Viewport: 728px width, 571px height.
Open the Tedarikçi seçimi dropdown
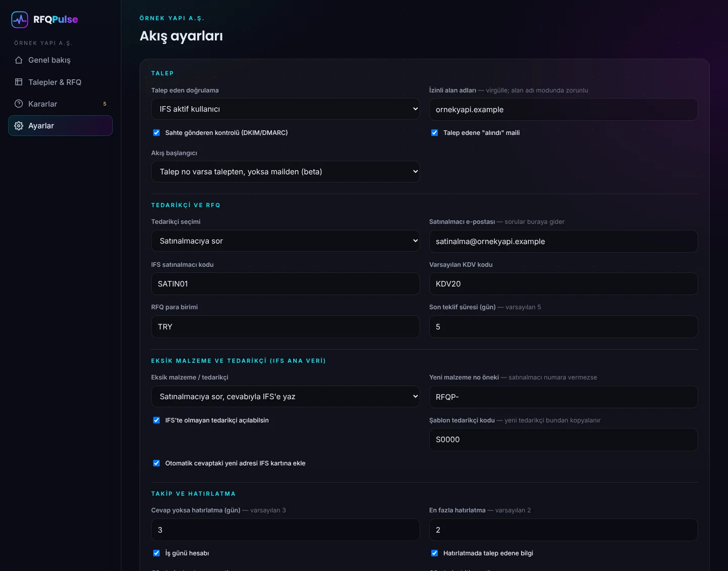[286, 241]
